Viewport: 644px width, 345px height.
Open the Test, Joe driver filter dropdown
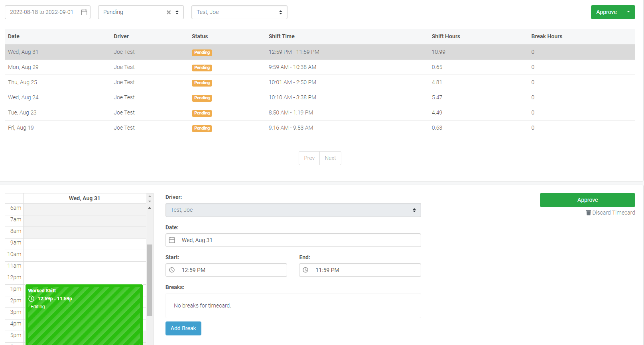[x=239, y=12]
